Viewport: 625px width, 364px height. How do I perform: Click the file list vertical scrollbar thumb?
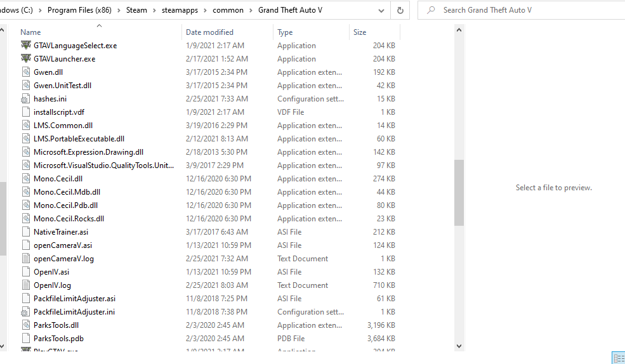click(x=459, y=193)
